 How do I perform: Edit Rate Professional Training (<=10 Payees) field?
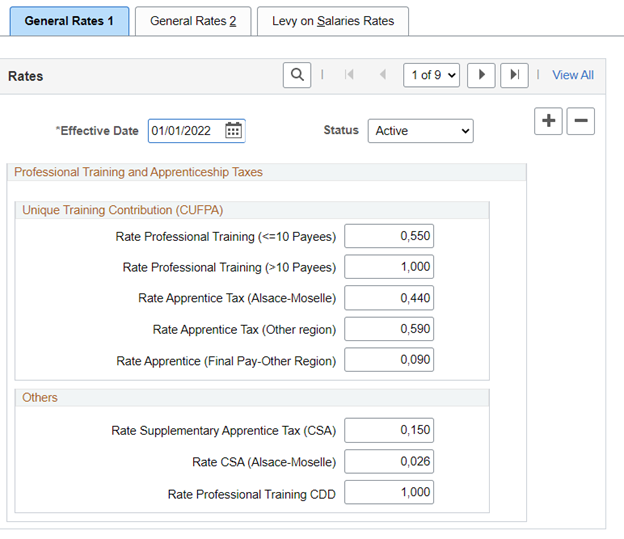(x=389, y=236)
